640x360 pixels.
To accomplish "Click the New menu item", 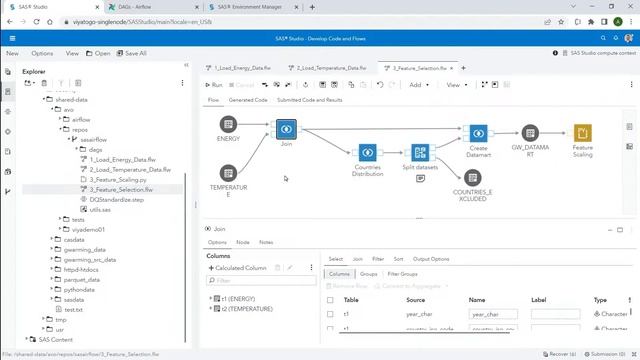I will pyautogui.click(x=12, y=53).
